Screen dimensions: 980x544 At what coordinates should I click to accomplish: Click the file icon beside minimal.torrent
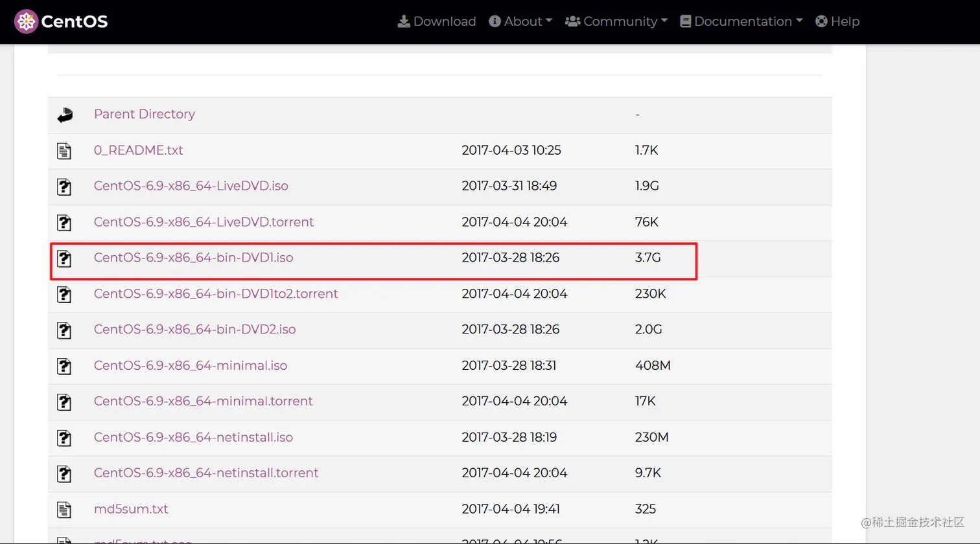tap(64, 402)
